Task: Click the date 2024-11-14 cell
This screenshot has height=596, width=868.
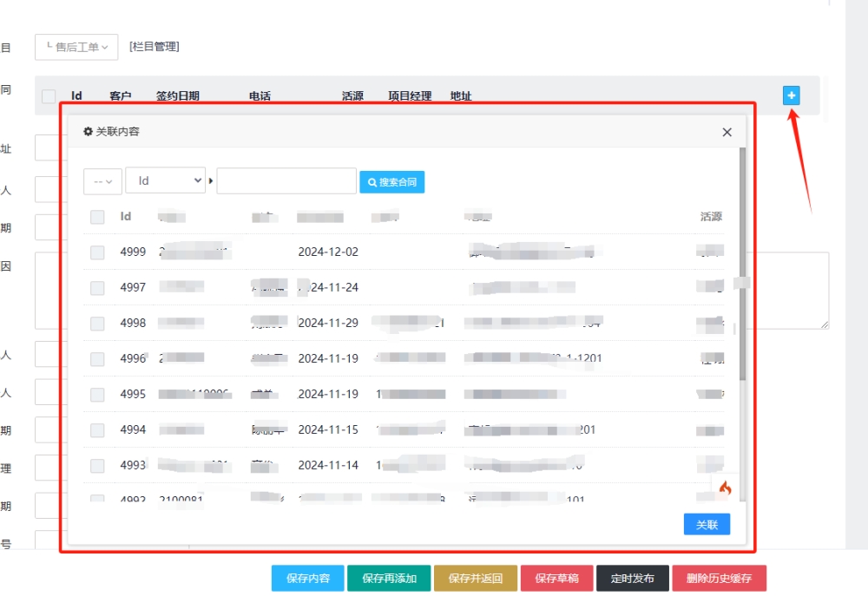Action: pos(328,465)
